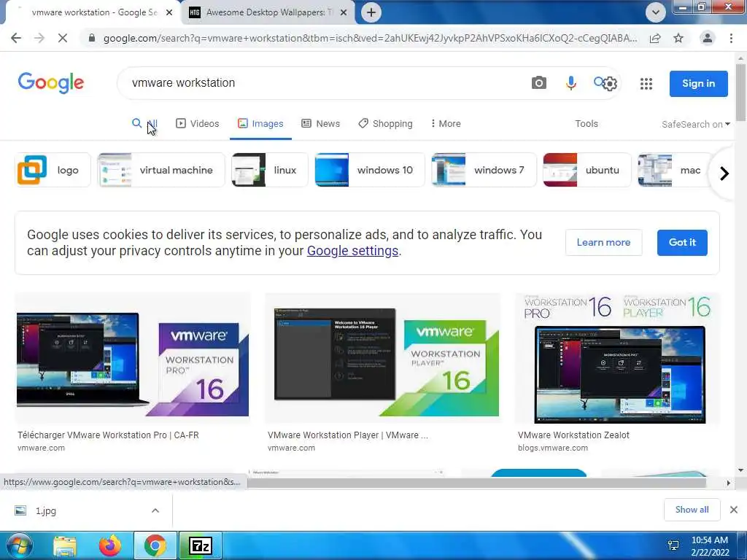Show all downloads
The height and width of the screenshot is (560, 747).
[x=692, y=510]
